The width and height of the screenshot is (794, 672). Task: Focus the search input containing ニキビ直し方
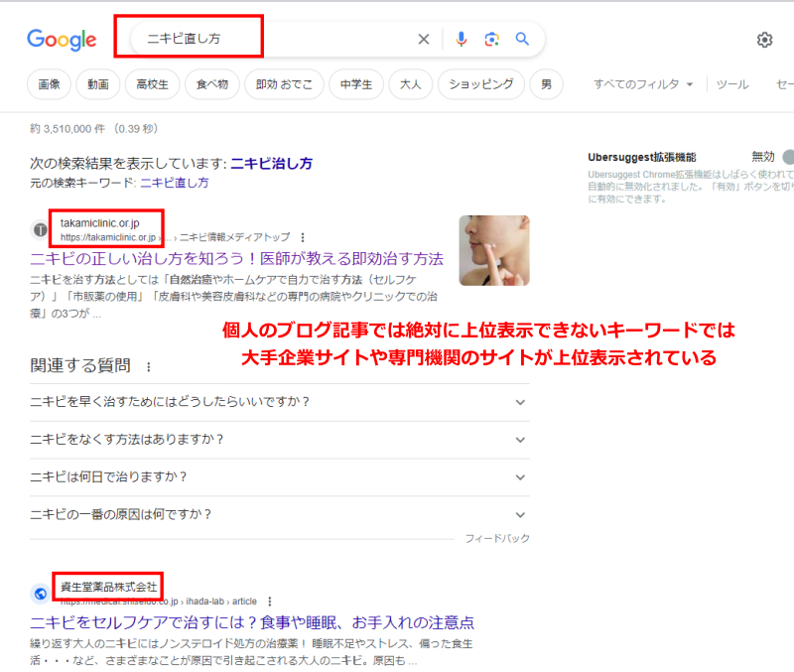pyautogui.click(x=274, y=39)
